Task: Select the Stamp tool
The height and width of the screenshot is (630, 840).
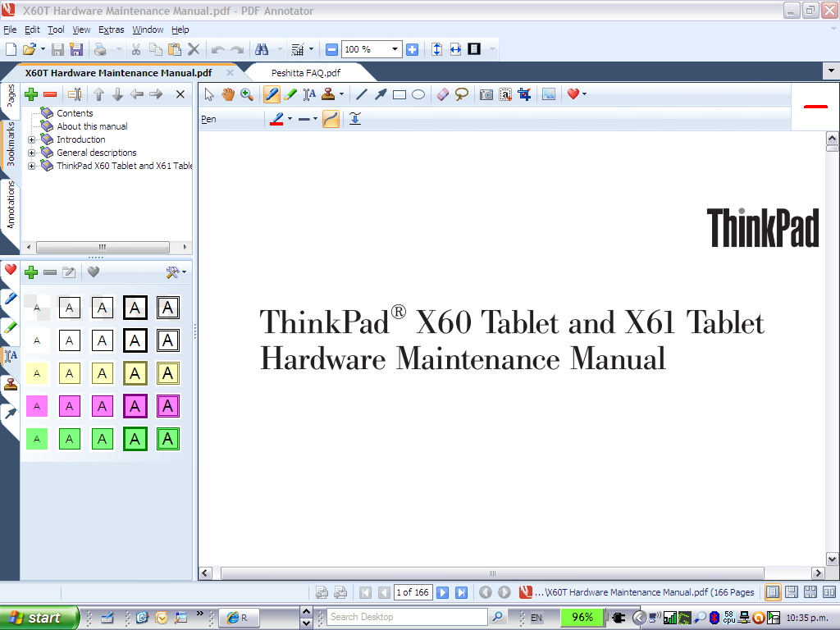Action: pos(328,95)
